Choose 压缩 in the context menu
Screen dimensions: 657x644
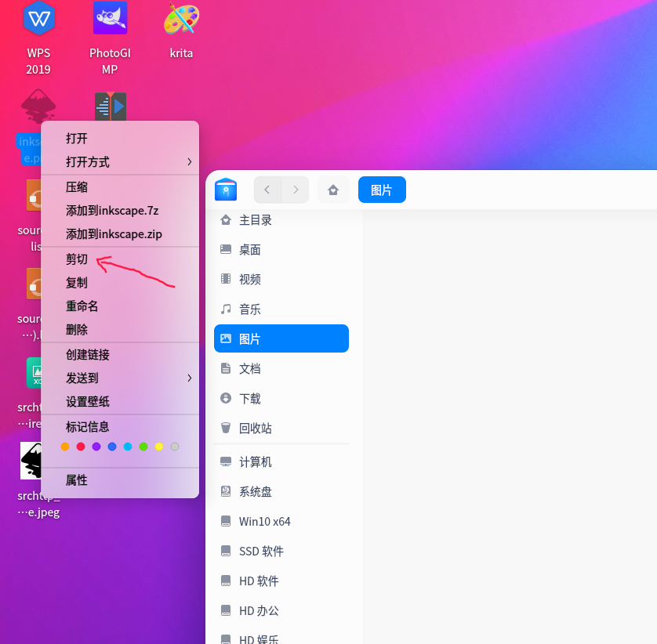120,187
